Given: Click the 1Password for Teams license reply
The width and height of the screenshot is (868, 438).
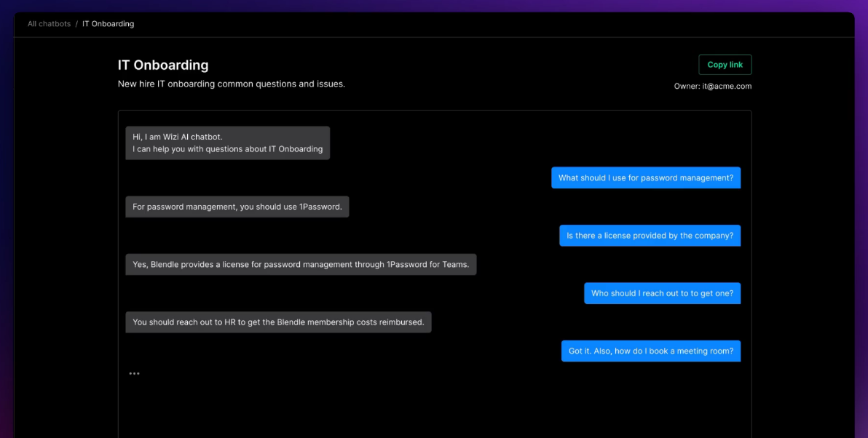Looking at the screenshot, I should click(300, 265).
